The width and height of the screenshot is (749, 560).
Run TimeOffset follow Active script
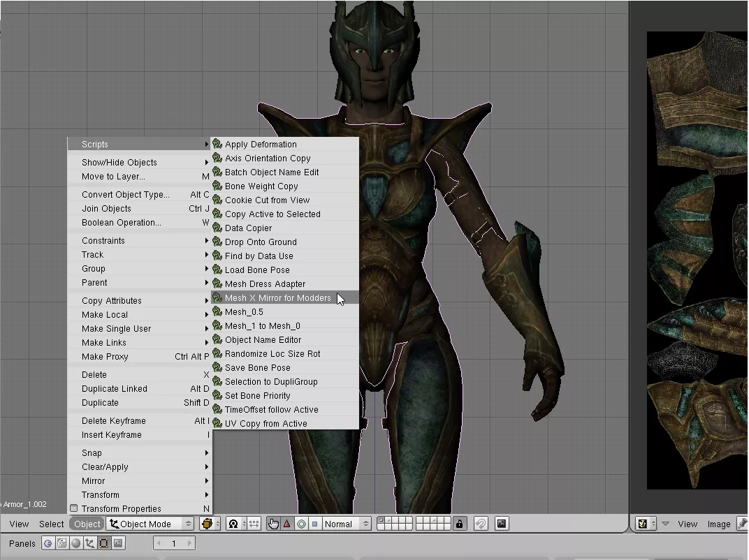tap(284, 410)
